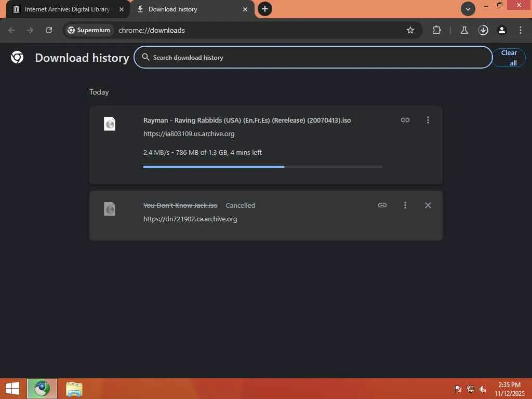This screenshot has width=532, height=399.
Task: Open the profile avatar menu
Action: point(502,30)
